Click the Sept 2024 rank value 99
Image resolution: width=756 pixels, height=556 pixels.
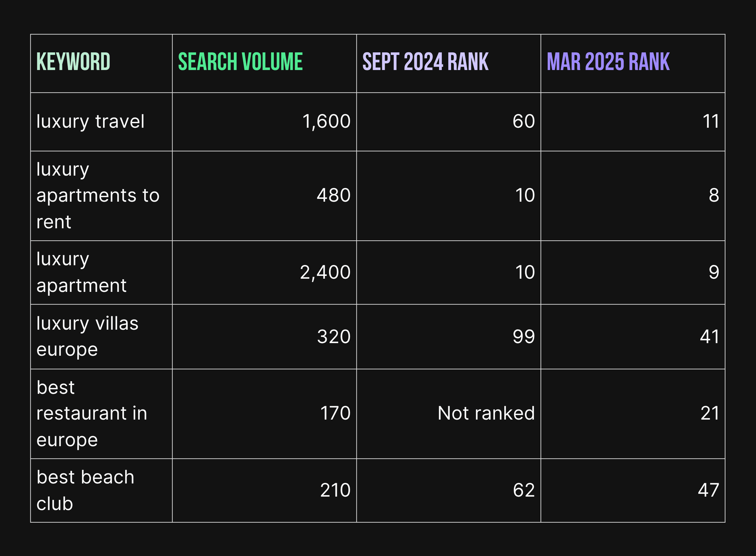coord(524,337)
